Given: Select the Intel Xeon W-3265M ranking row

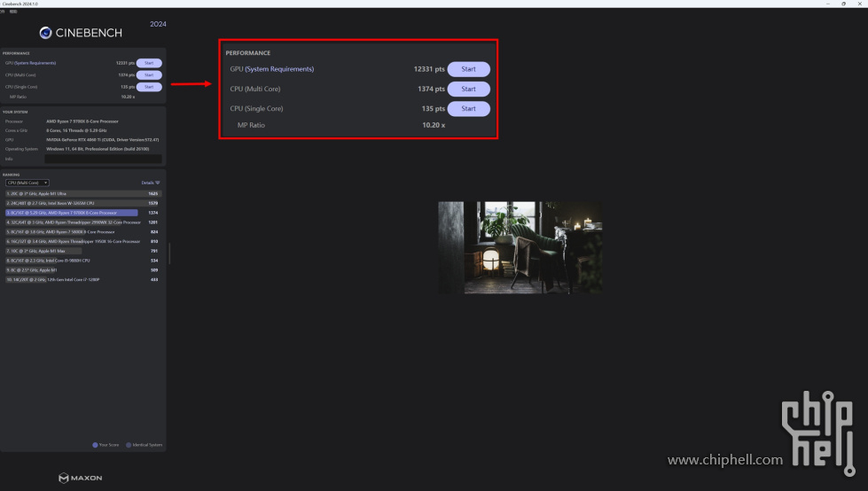Looking at the screenshot, I should 82,203.
